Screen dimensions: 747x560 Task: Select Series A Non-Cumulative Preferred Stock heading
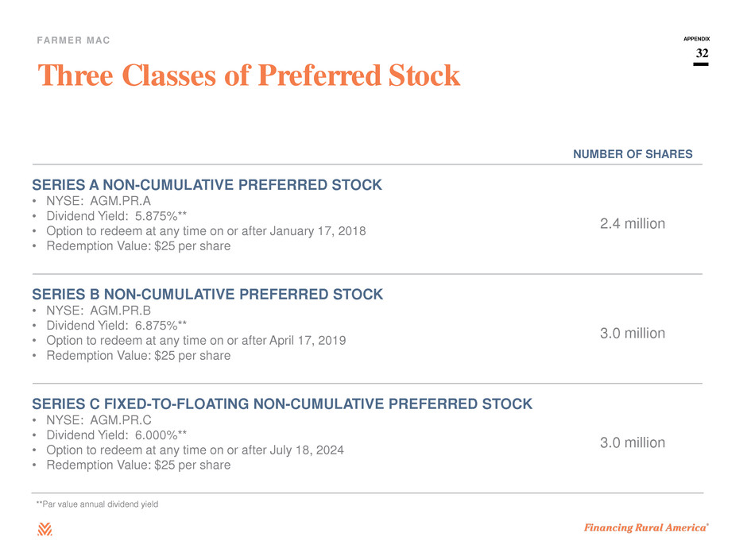tap(207, 184)
